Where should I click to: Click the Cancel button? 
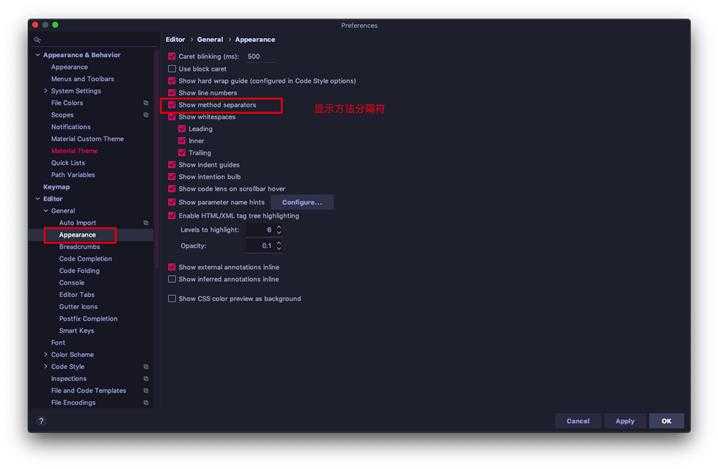pos(578,421)
